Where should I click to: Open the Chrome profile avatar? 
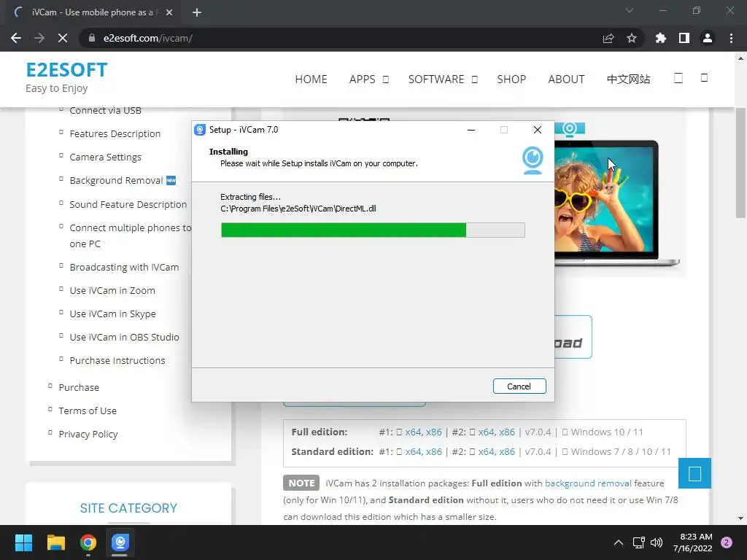708,38
